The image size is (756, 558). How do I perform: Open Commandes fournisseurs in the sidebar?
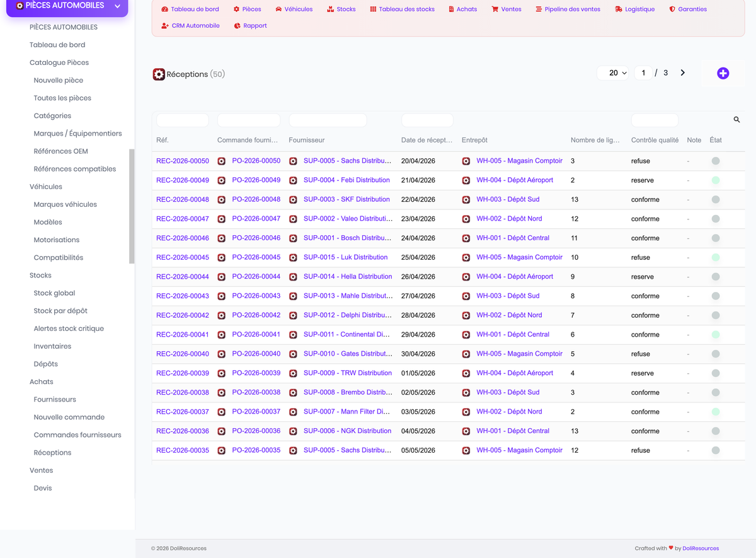(77, 435)
